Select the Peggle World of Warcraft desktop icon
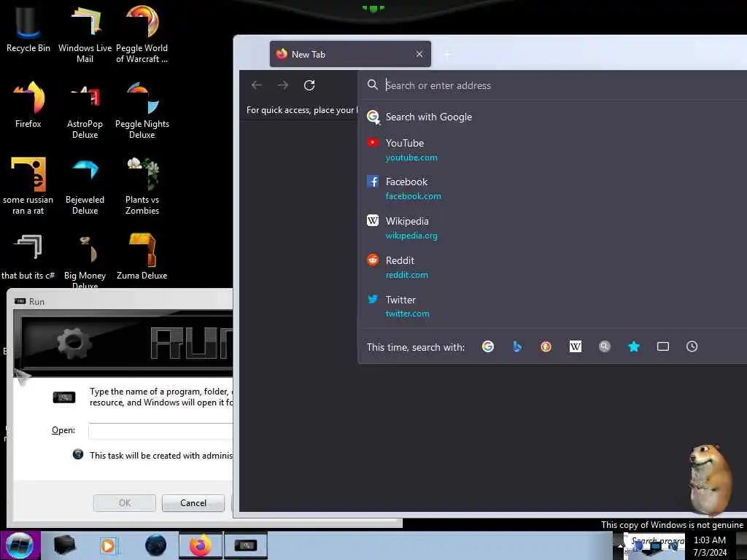The image size is (747, 560). click(x=142, y=34)
